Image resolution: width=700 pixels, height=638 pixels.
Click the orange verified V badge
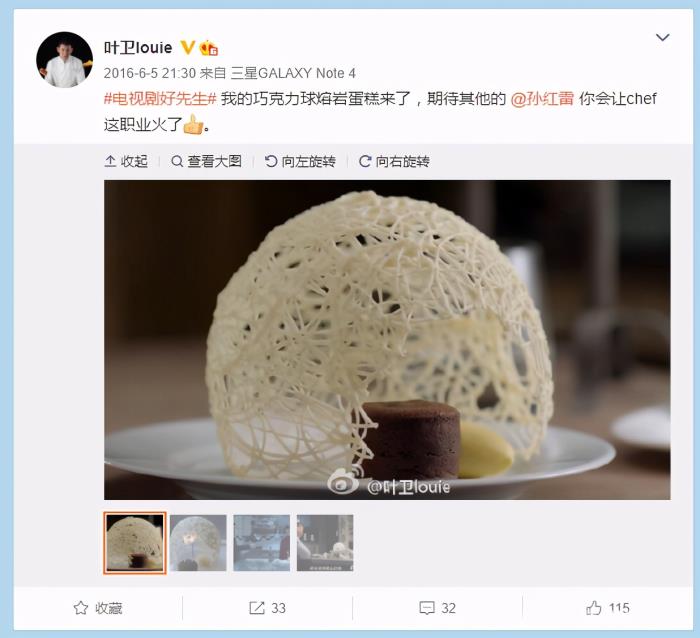[188, 47]
